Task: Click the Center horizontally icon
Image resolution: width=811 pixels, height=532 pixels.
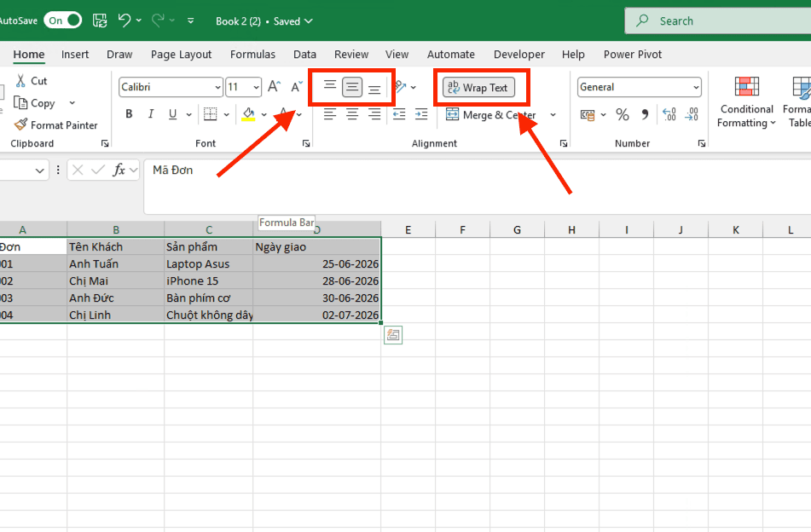Action: [352, 114]
